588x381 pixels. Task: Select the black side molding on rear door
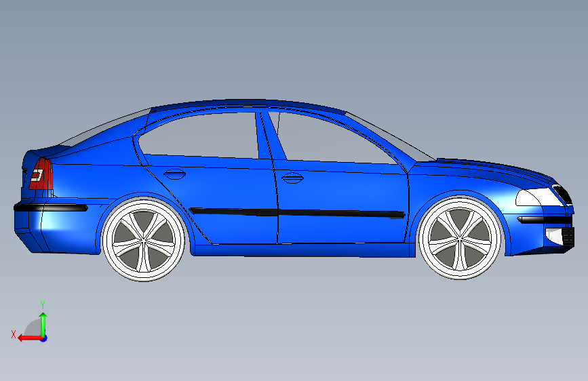233,212
